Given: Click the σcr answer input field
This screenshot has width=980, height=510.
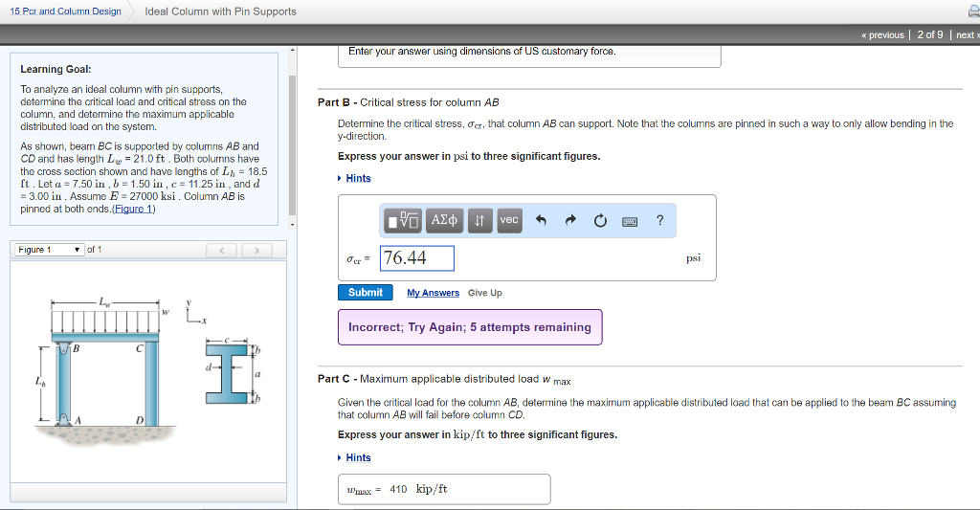Looking at the screenshot, I should pos(417,258).
